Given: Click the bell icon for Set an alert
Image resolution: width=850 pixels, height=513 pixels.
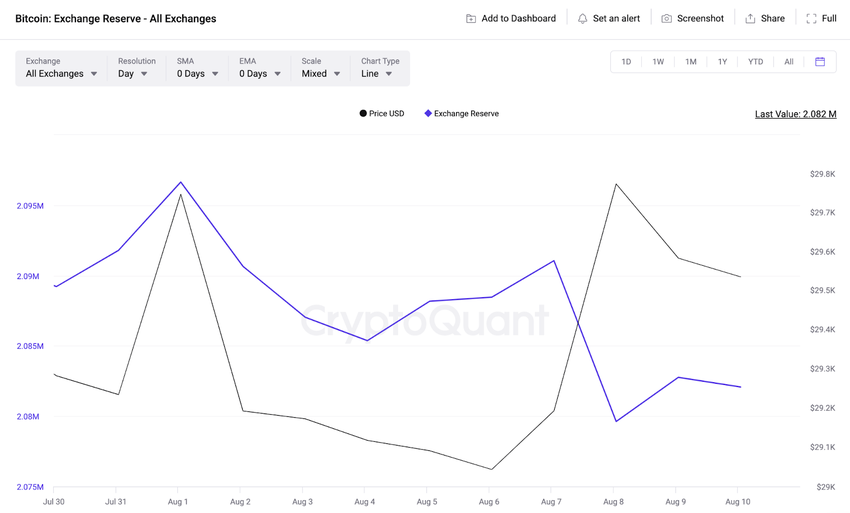Looking at the screenshot, I should tap(582, 18).
